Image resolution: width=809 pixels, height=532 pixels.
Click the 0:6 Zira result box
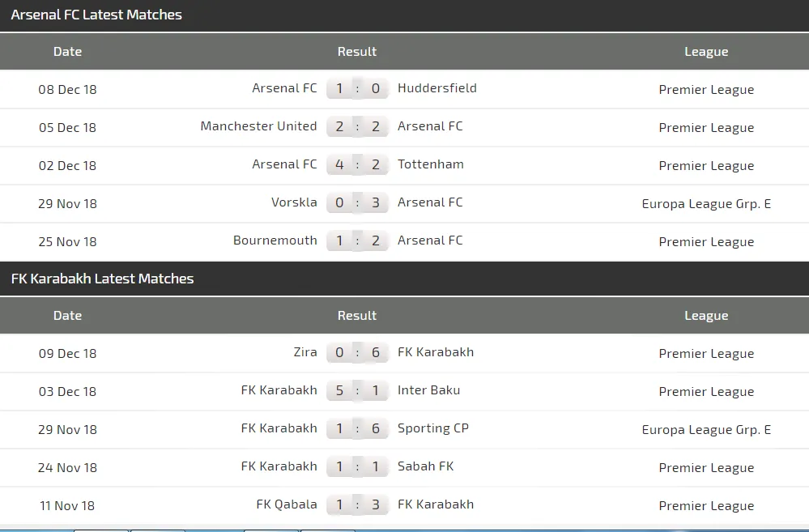click(357, 352)
